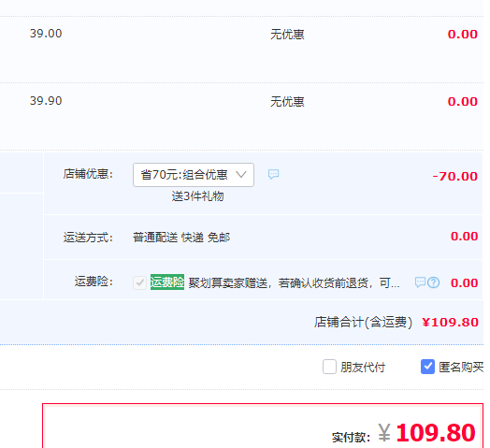Click the first 无优惠 discount label
490x448 pixels.
tap(287, 34)
